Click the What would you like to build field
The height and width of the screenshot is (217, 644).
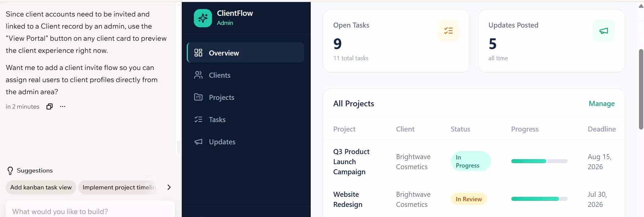[x=90, y=211]
